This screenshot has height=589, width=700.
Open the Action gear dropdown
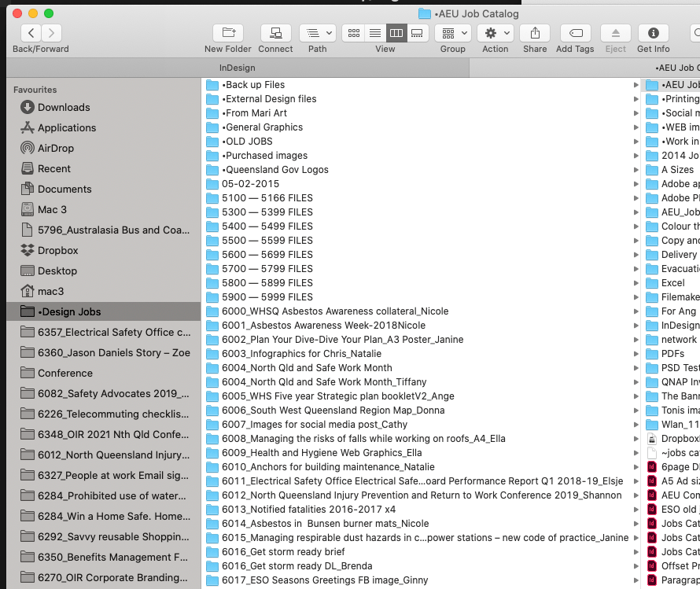coord(495,33)
